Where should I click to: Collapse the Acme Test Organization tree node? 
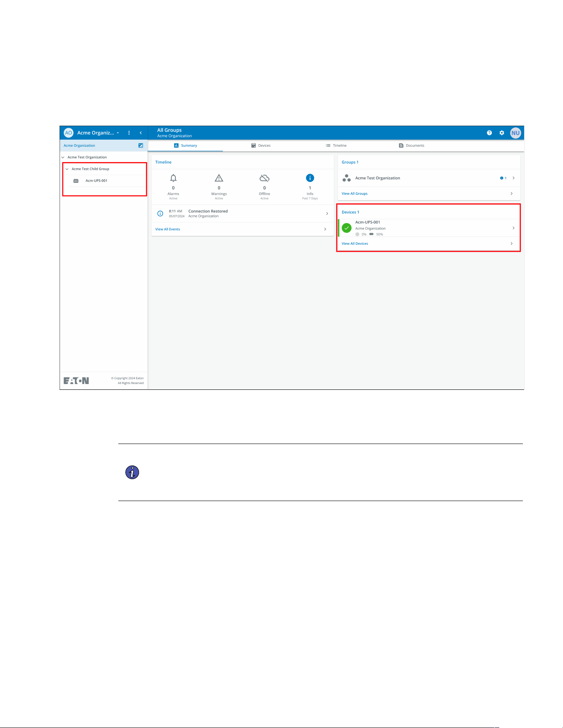point(63,157)
